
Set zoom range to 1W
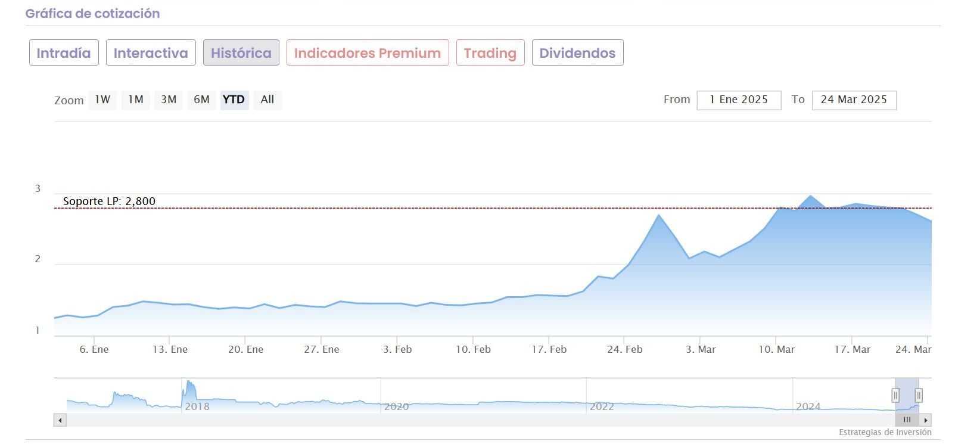(x=102, y=100)
